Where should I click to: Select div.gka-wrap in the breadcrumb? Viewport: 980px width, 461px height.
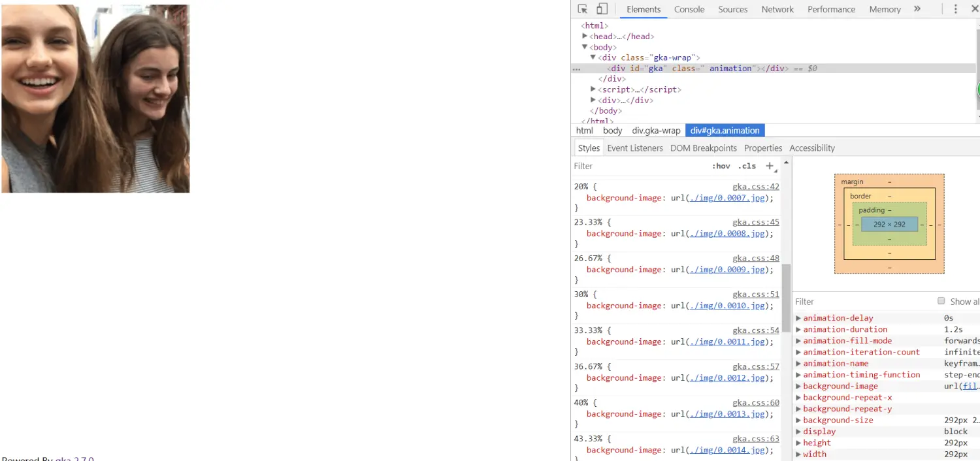click(656, 131)
